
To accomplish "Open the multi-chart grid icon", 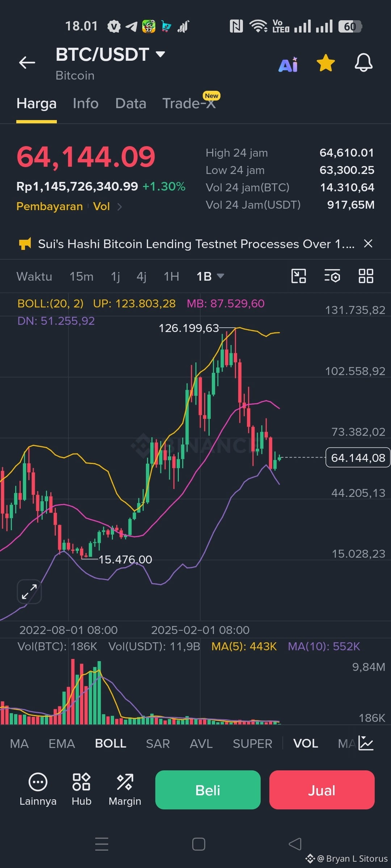I will click(x=366, y=276).
